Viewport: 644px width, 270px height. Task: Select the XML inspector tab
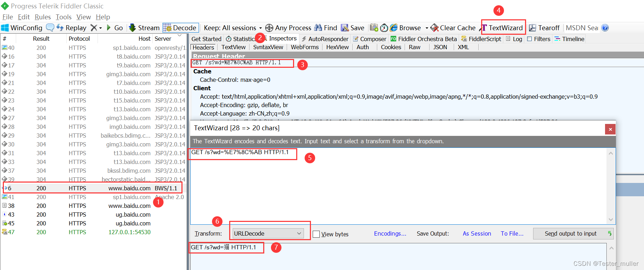(463, 47)
